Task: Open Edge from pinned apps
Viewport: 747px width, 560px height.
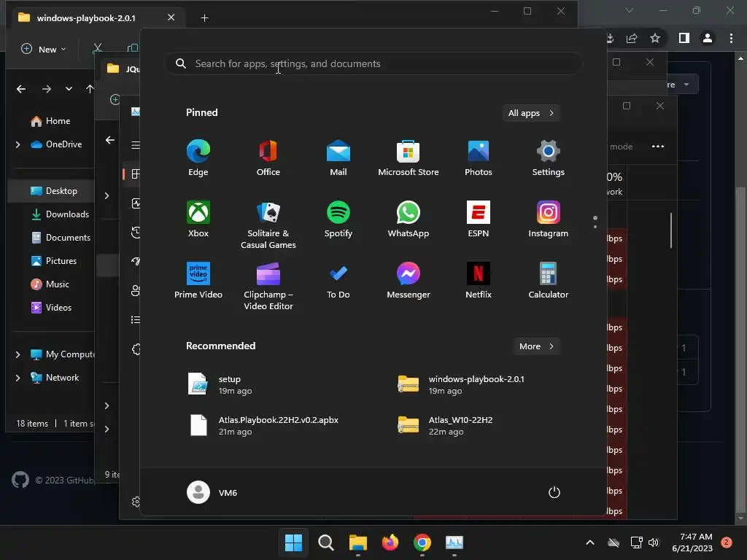Action: tap(198, 158)
